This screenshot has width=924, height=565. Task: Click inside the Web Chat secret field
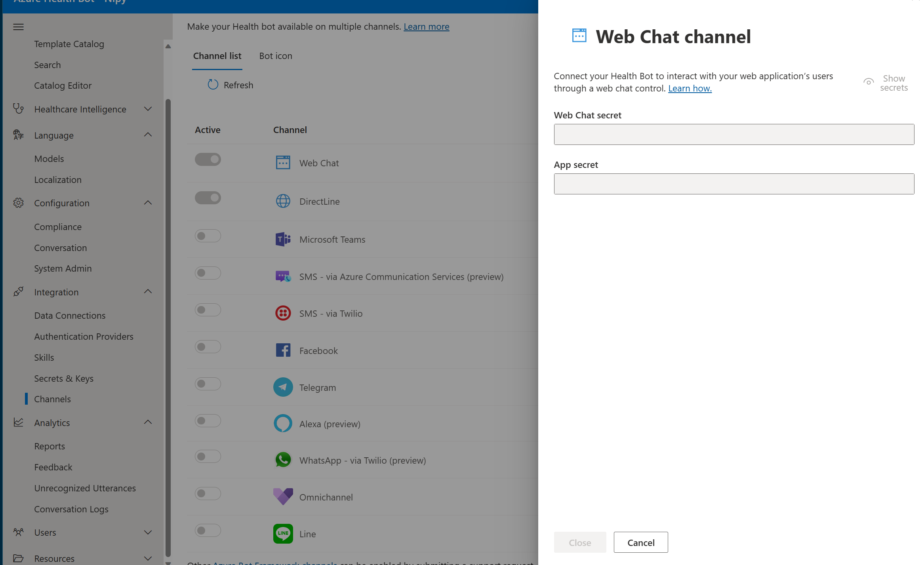733,134
